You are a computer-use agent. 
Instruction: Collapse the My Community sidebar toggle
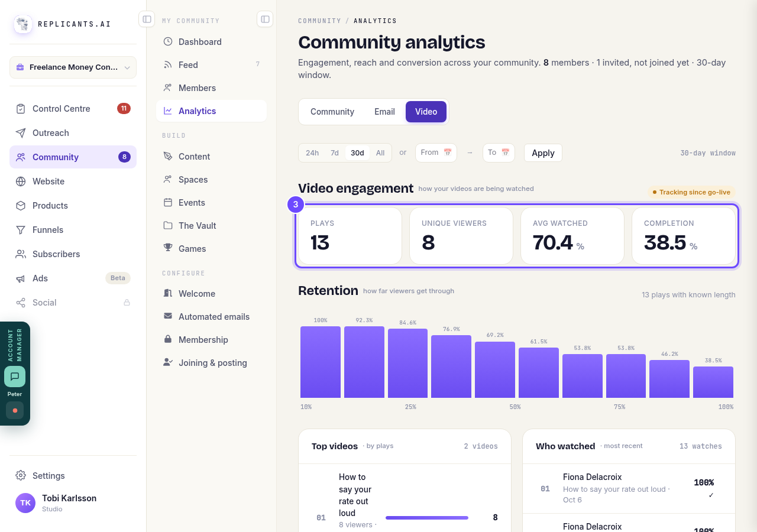[265, 19]
